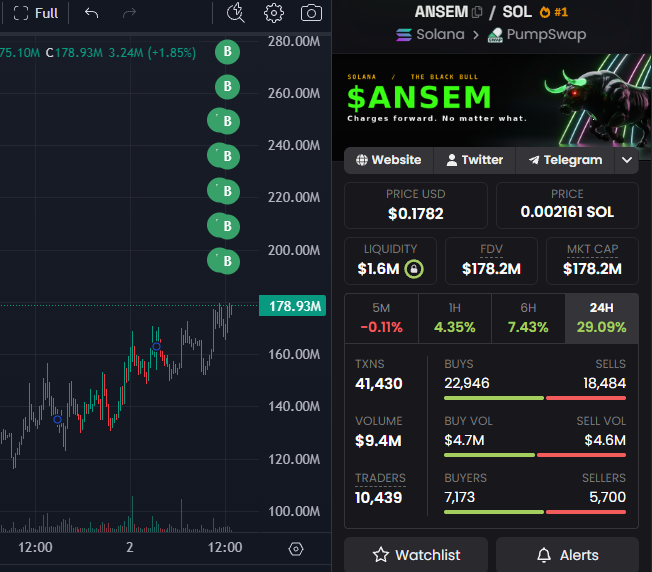Select the 1H timeframe tab
Image resolution: width=652 pixels, height=572 pixels.
tap(454, 318)
